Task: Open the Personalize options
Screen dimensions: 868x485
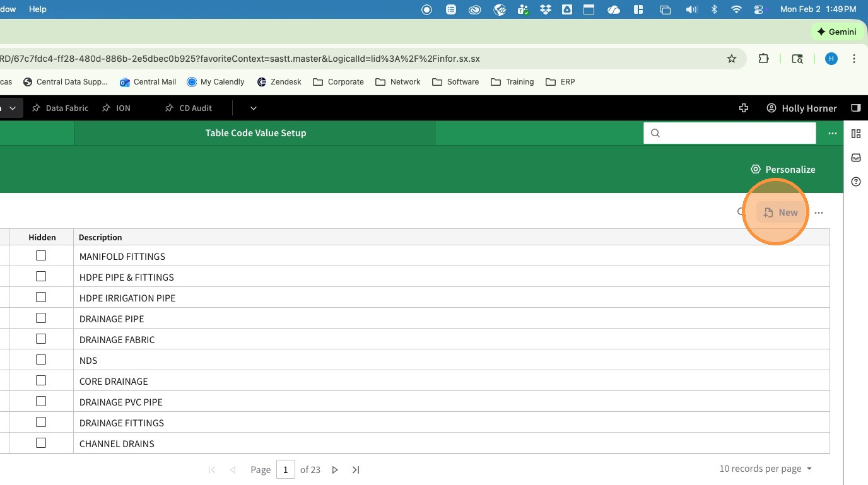Action: (x=783, y=169)
